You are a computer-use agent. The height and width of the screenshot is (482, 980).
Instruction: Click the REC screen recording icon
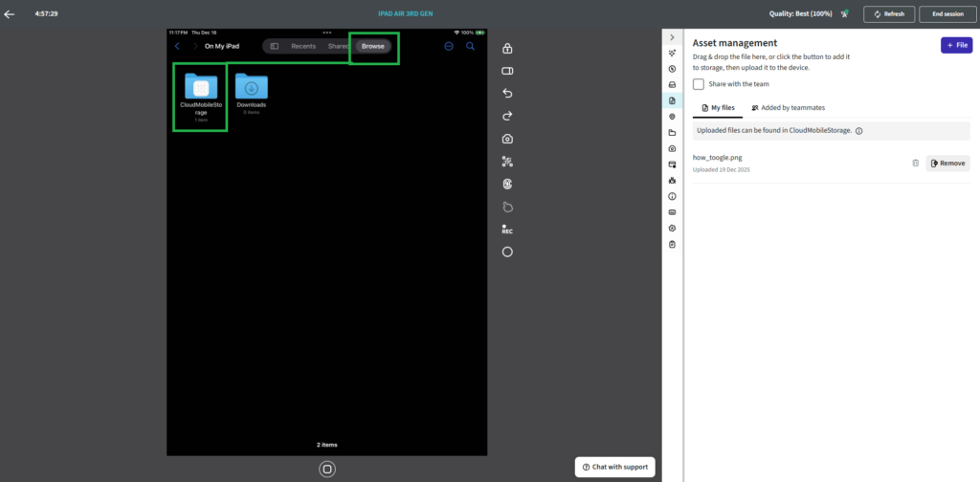[x=507, y=230]
